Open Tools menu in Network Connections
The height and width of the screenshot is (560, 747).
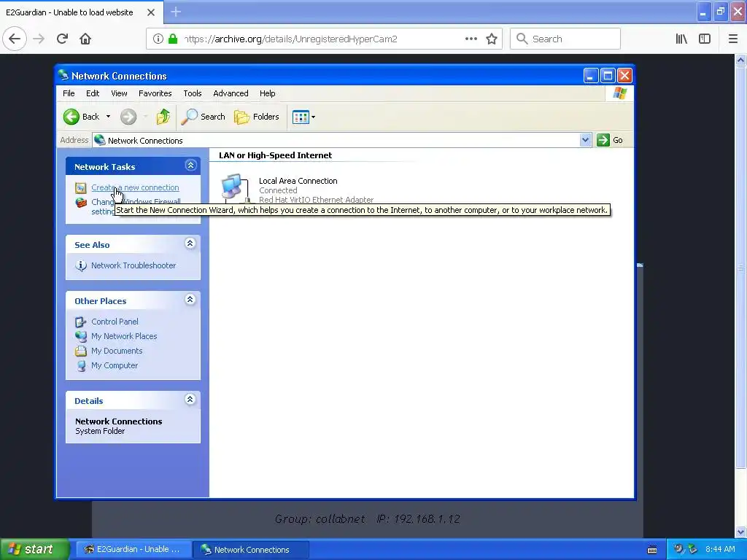pyautogui.click(x=193, y=93)
